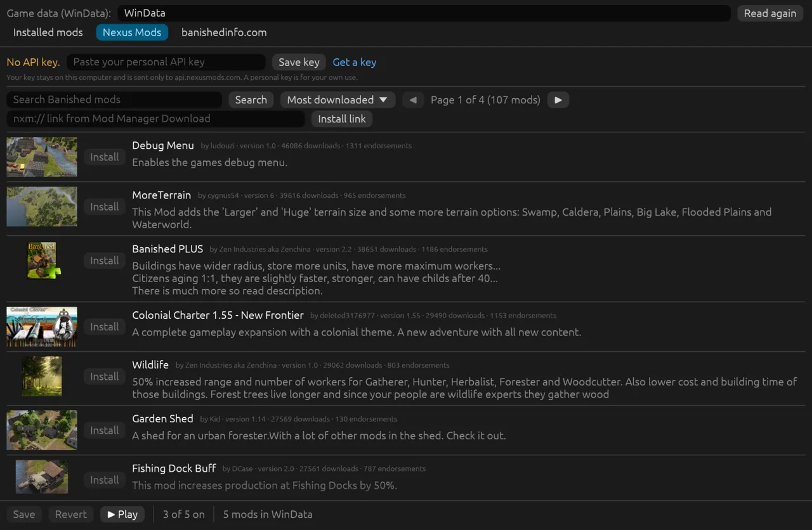Viewport: 812px width, 530px height.
Task: Click the Save button in the bottom bar
Action: (x=24, y=514)
